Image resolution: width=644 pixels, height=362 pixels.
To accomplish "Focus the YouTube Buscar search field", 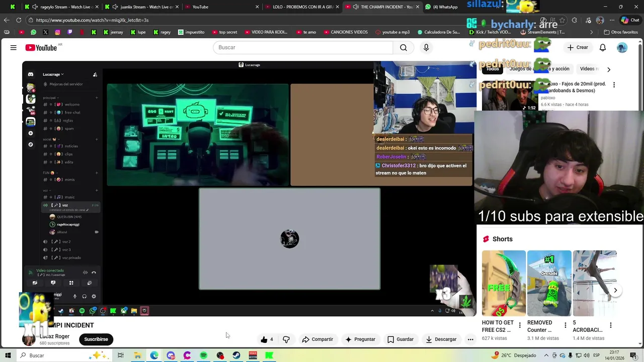I will tap(303, 47).
